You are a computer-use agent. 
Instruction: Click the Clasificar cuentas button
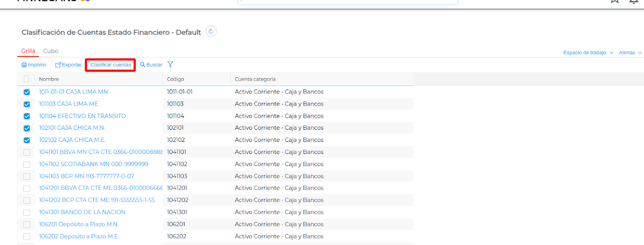click(111, 65)
